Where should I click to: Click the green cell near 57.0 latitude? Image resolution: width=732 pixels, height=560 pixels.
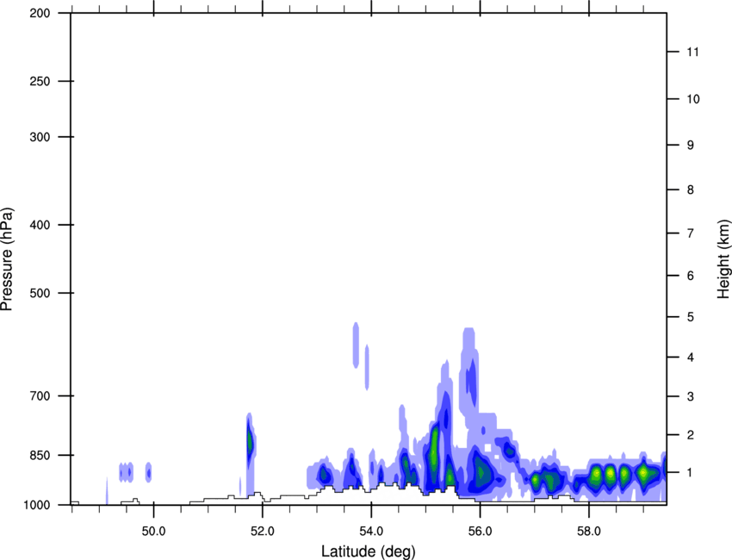[536, 480]
